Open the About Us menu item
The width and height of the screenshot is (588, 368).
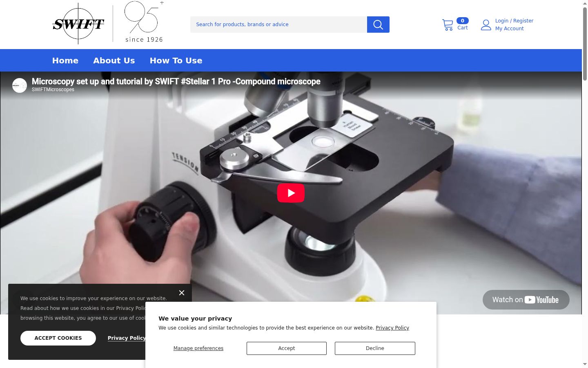coord(114,61)
